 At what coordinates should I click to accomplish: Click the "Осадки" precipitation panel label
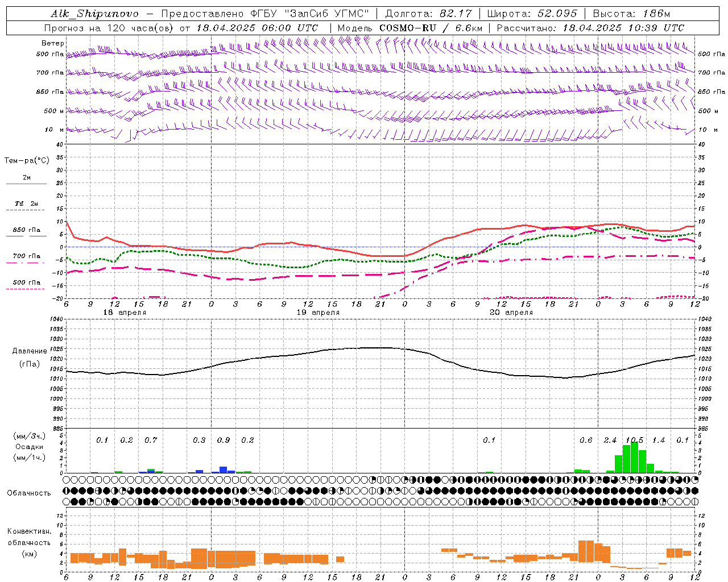pos(29,447)
